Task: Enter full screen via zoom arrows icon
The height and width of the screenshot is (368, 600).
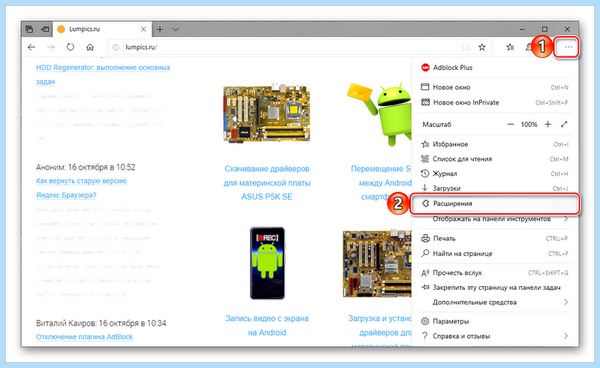Action: 564,124
